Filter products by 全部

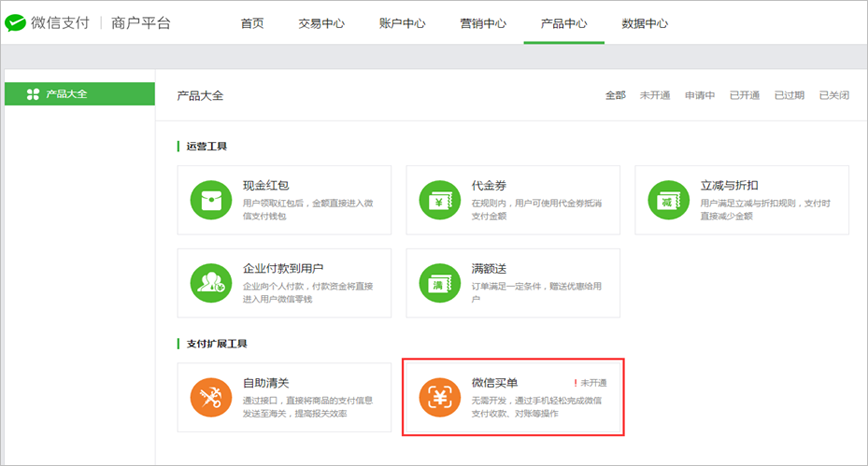click(x=616, y=95)
